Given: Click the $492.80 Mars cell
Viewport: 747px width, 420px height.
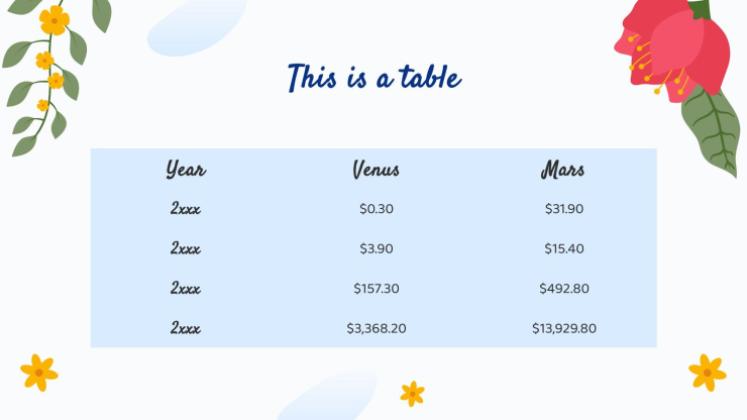Looking at the screenshot, I should point(564,289).
